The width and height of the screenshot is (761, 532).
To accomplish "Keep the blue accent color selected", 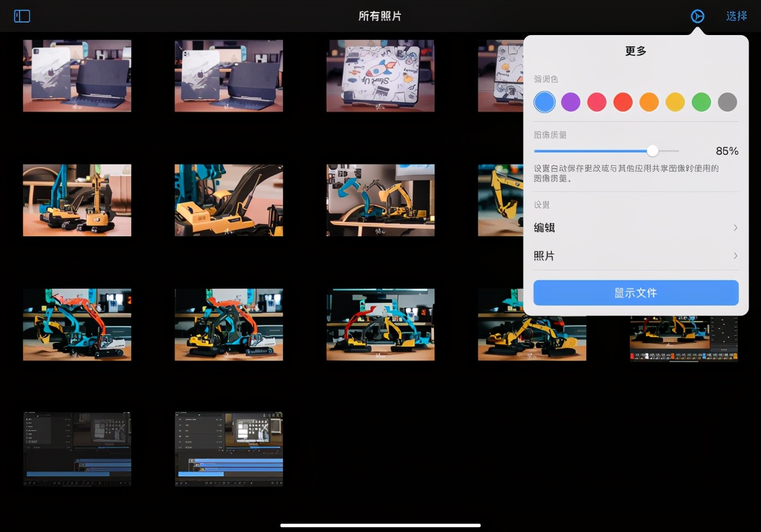I will click(544, 102).
